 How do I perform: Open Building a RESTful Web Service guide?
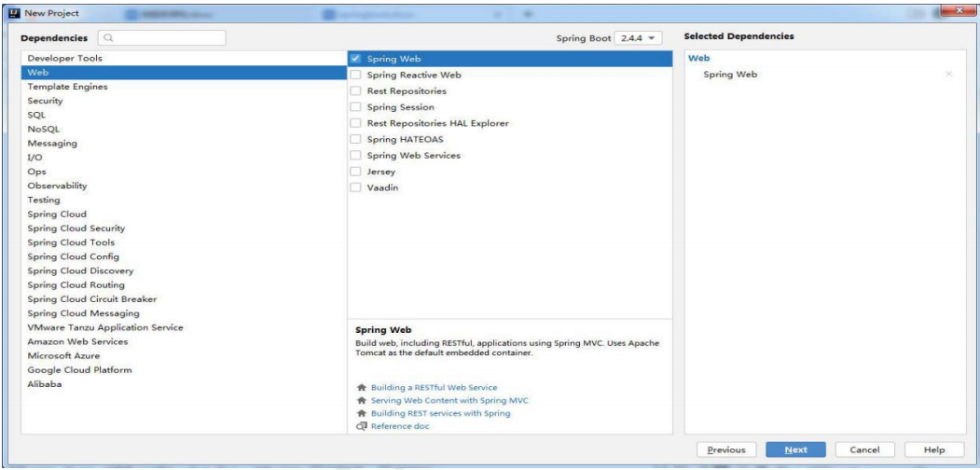(x=434, y=388)
